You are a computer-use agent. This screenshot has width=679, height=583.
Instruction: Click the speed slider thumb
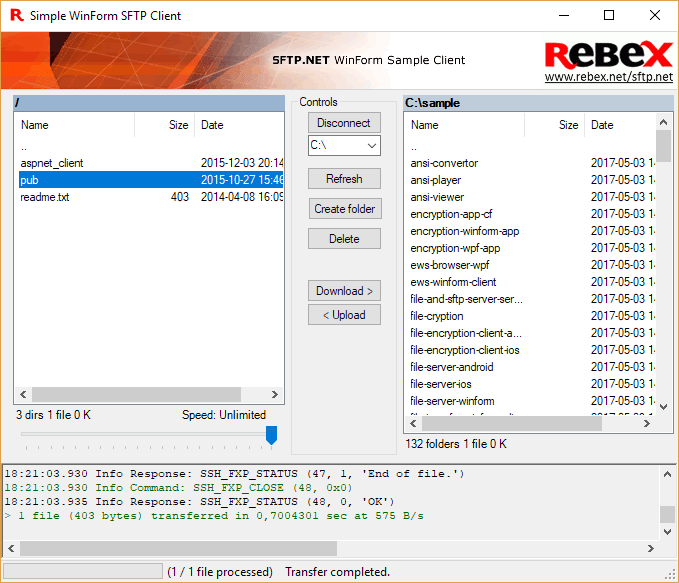coord(271,435)
